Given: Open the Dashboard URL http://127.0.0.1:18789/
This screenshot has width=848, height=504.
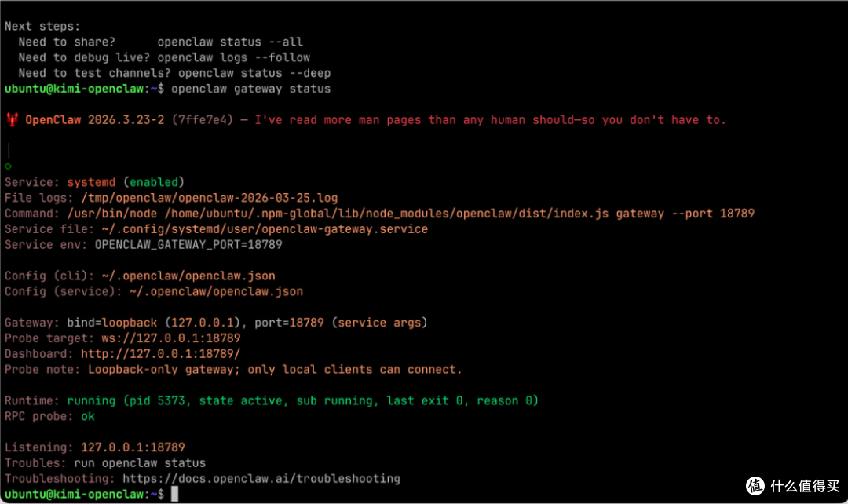Looking at the screenshot, I should (161, 354).
